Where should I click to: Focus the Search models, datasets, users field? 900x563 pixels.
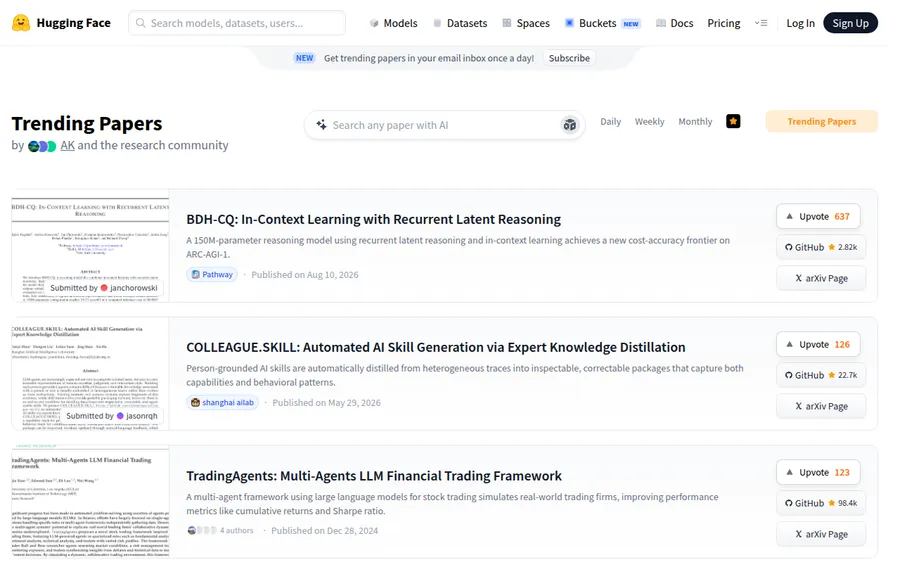click(237, 23)
